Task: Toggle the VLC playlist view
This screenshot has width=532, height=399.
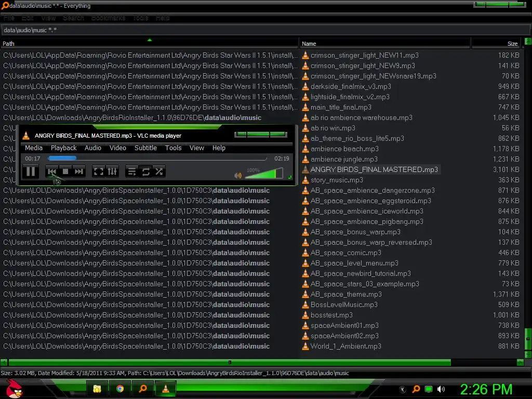Action: tap(131, 171)
